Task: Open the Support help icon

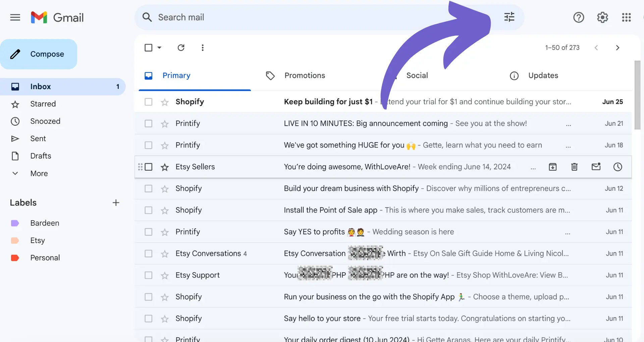Action: (x=579, y=17)
